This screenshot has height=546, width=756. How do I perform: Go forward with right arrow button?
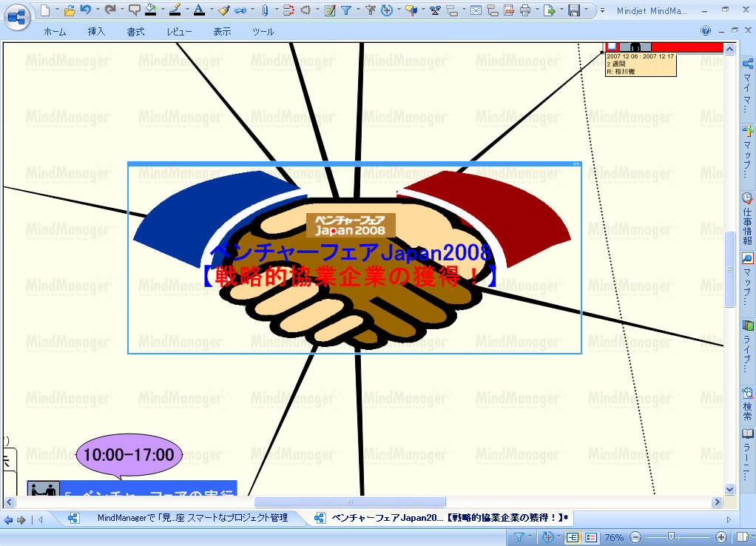21,520
